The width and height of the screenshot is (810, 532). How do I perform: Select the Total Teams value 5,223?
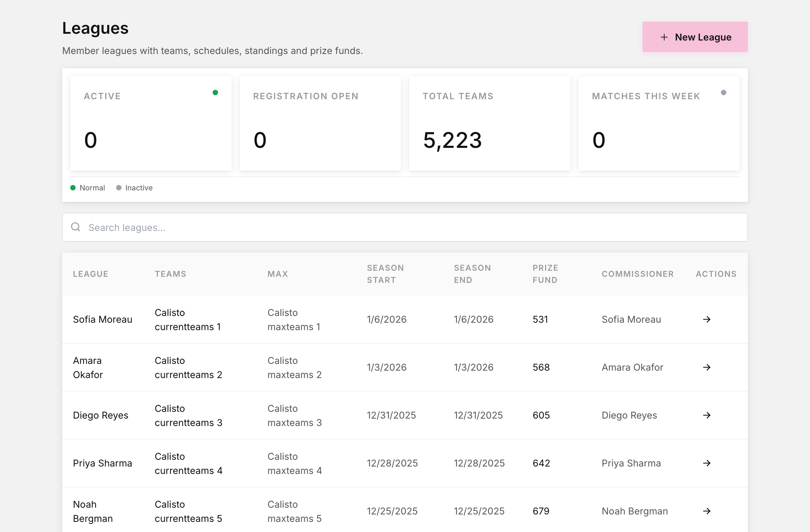pyautogui.click(x=452, y=140)
